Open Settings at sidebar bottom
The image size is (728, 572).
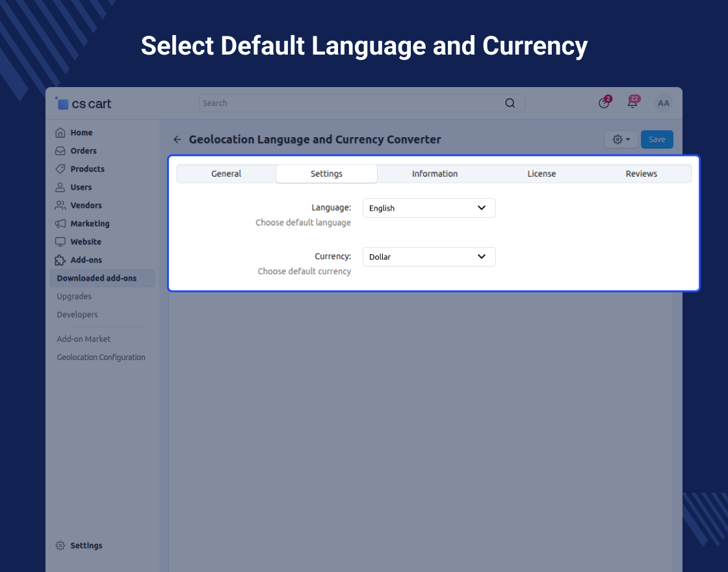pos(86,545)
